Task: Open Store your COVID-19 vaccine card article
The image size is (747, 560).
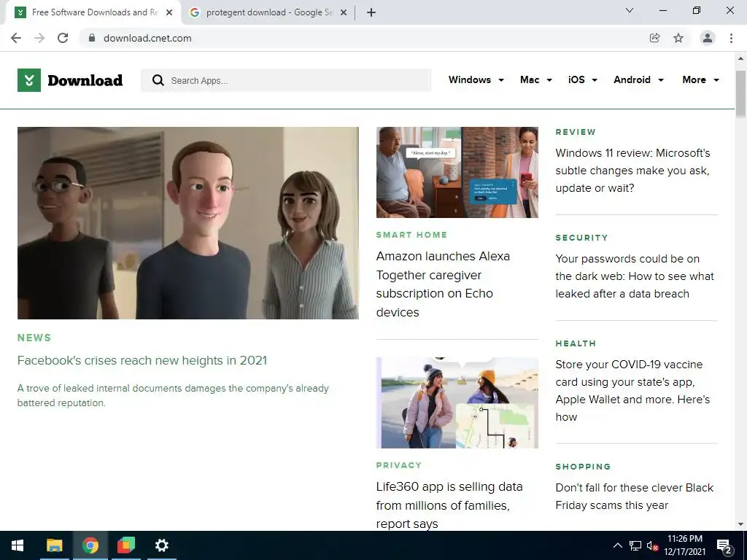Action: click(x=632, y=391)
